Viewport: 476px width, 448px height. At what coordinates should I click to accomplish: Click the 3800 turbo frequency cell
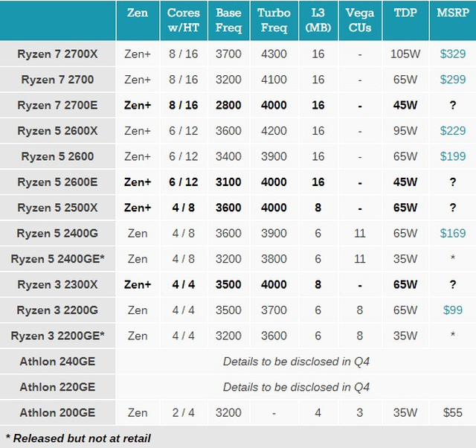274,259
